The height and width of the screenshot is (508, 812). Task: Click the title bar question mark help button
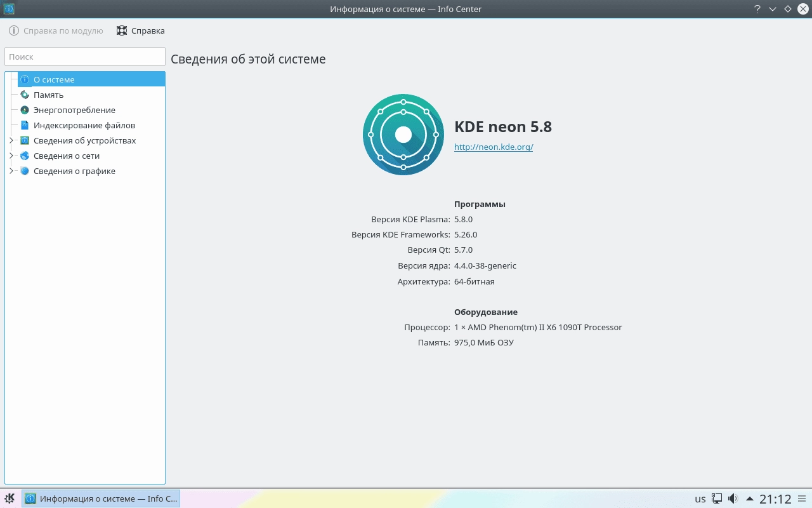click(757, 9)
